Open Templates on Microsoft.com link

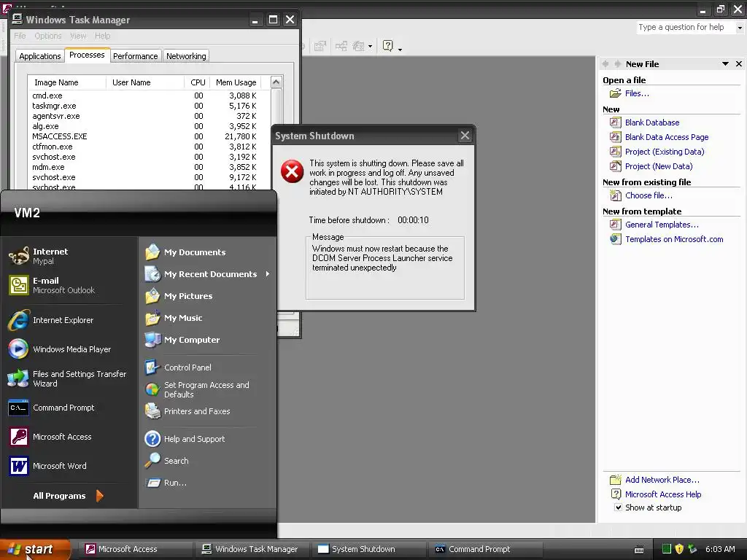coord(674,239)
